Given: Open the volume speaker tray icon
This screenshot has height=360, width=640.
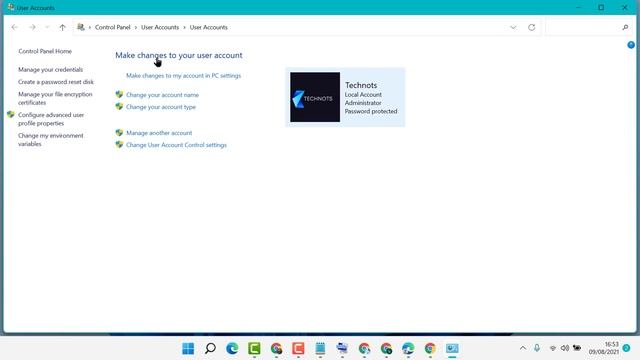Looking at the screenshot, I should click(565, 348).
